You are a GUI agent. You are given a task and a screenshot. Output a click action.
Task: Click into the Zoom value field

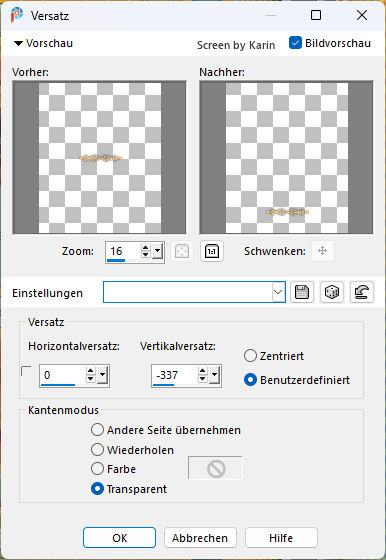123,251
